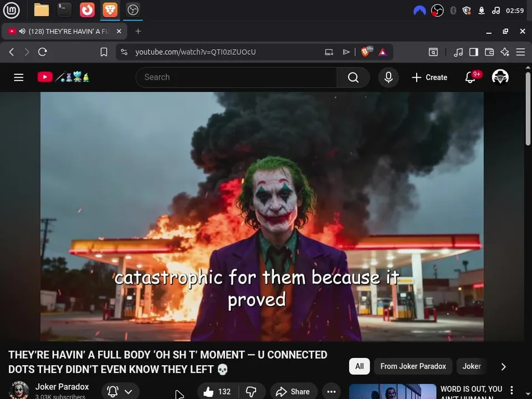Open the clock showing 02:59

tap(515, 11)
